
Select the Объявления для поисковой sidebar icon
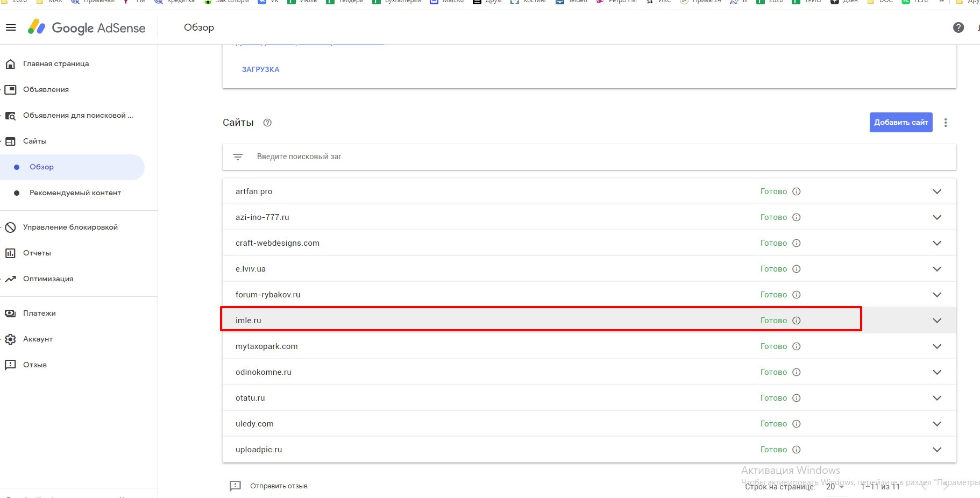pyautogui.click(x=10, y=116)
